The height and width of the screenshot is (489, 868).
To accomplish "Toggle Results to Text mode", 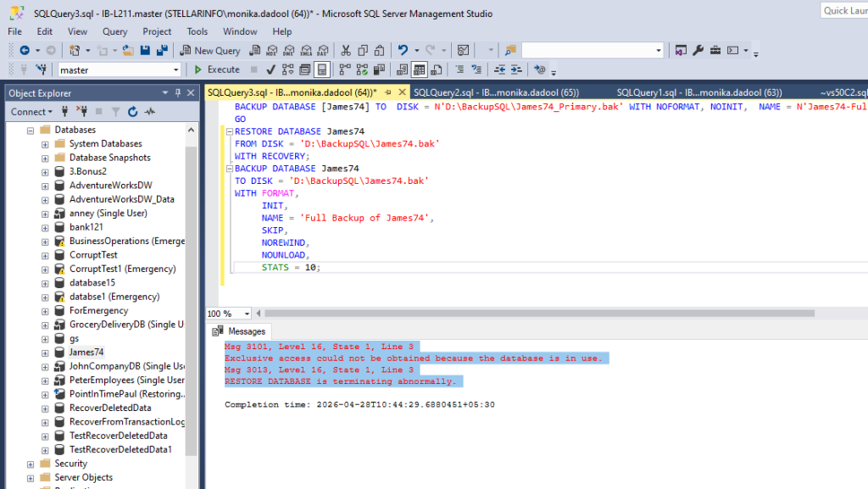I will click(402, 69).
